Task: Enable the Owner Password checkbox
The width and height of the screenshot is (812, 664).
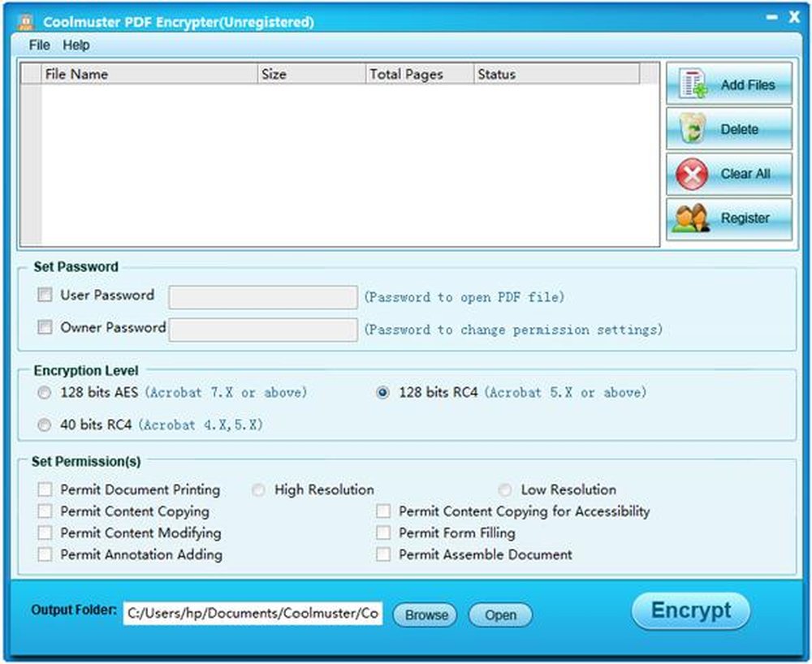Action: (x=45, y=328)
